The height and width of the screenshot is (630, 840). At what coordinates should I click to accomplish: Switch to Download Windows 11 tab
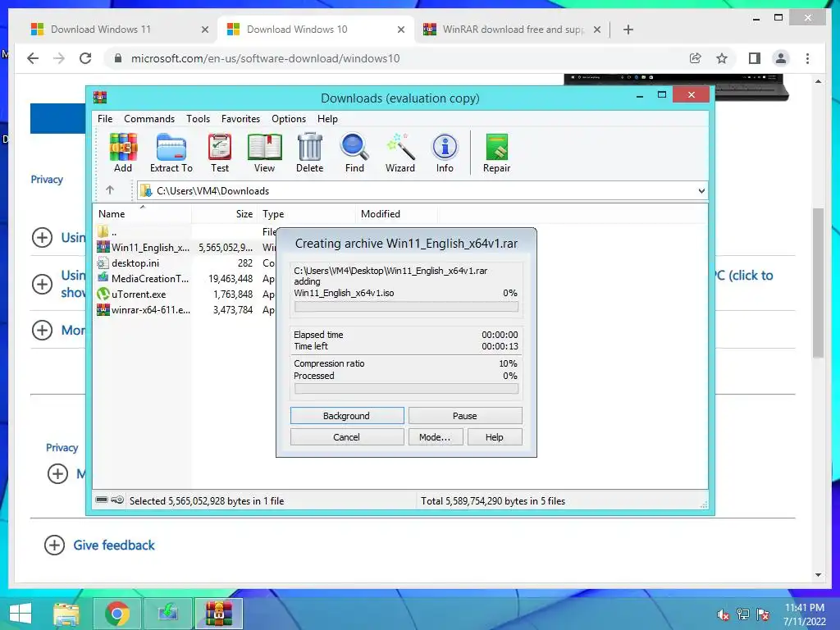point(120,30)
